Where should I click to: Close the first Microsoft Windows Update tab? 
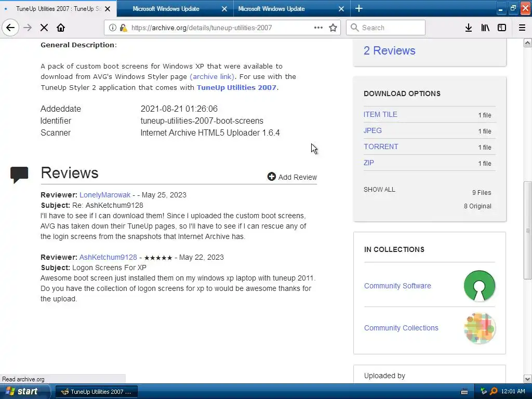click(x=224, y=9)
